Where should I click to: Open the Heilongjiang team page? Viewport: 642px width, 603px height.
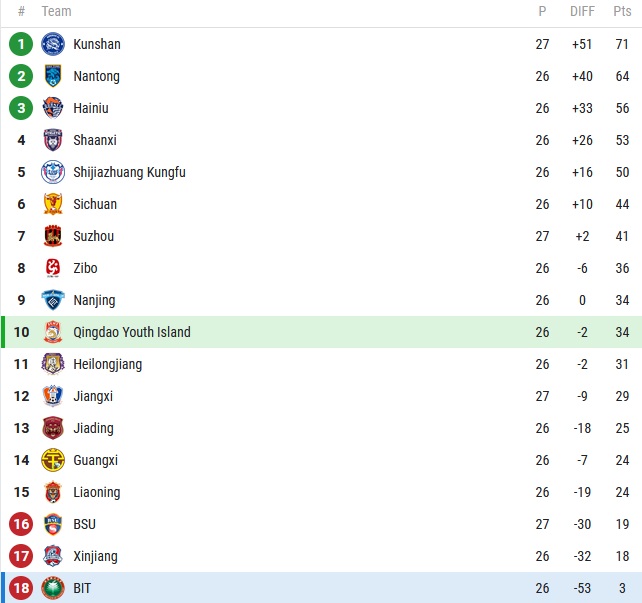[107, 364]
